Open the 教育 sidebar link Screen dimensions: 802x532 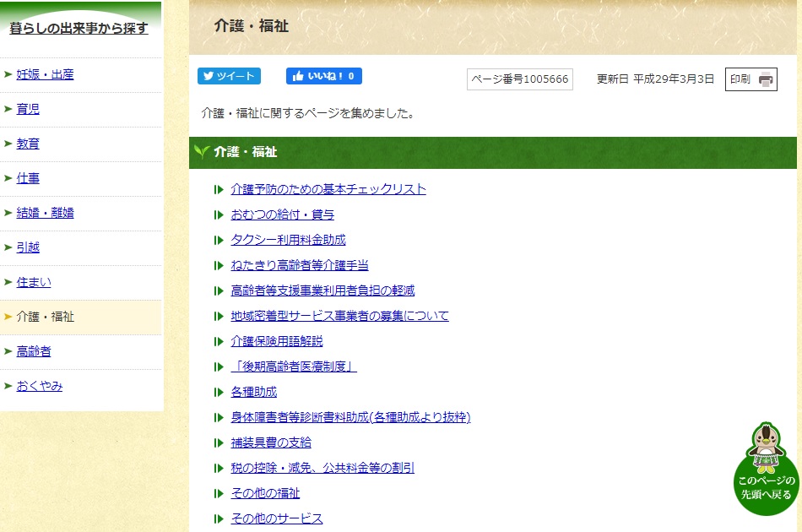pos(28,144)
